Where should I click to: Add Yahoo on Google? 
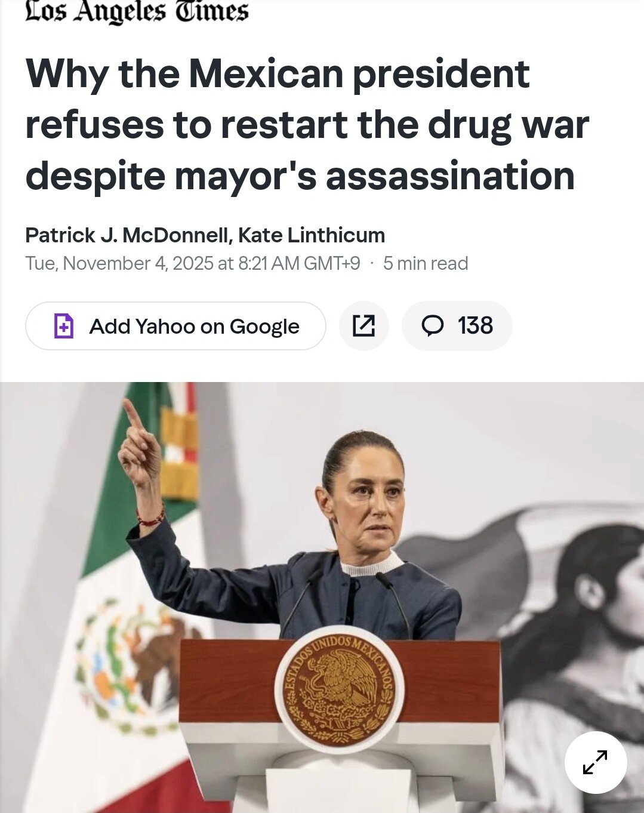175,326
